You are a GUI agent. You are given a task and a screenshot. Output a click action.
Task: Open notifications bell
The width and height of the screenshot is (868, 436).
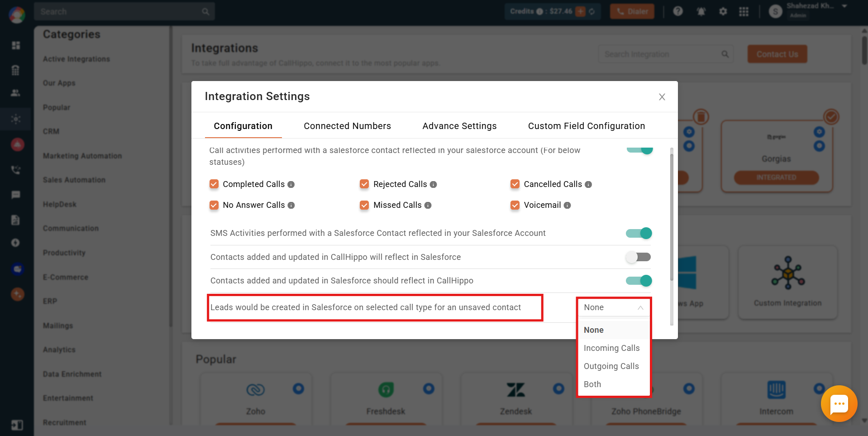click(701, 11)
